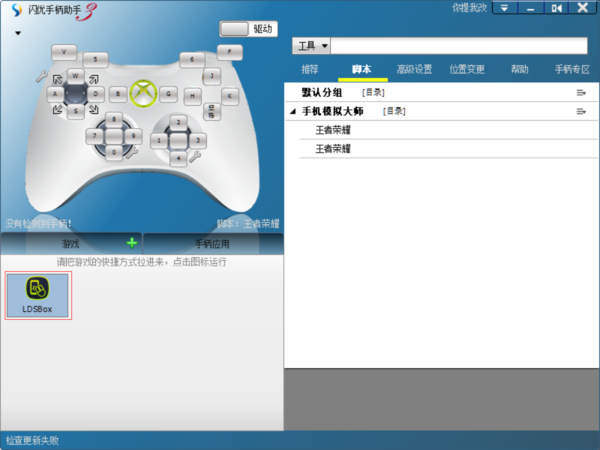
Task: Select the first 王者荣耀 script entry
Action: [x=333, y=130]
